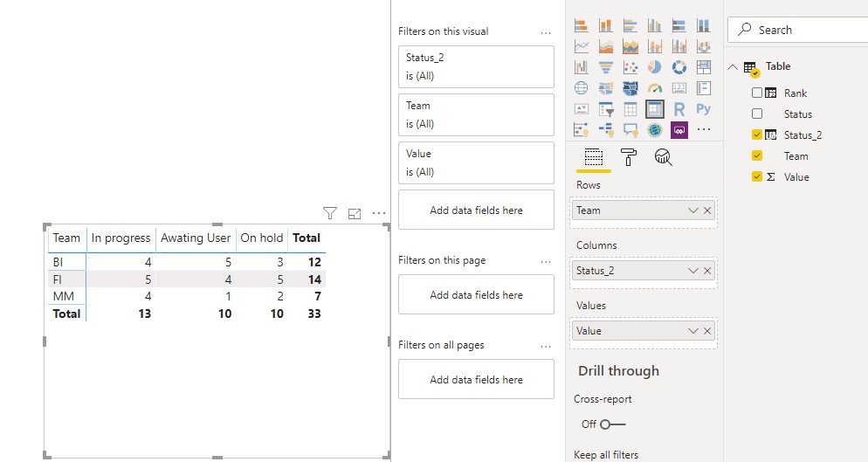
Task: Insert the Q&A visual
Action: tap(630, 130)
